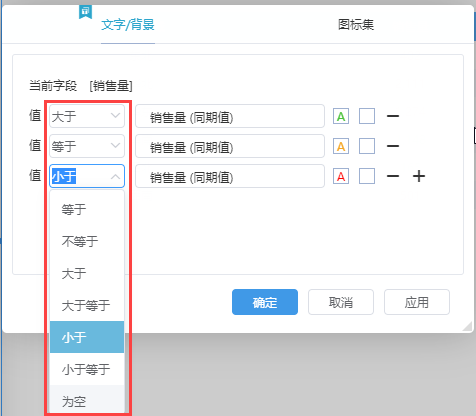Image resolution: width=476 pixels, height=416 pixels.
Task: Click the orange A text color icon
Action: click(x=341, y=146)
